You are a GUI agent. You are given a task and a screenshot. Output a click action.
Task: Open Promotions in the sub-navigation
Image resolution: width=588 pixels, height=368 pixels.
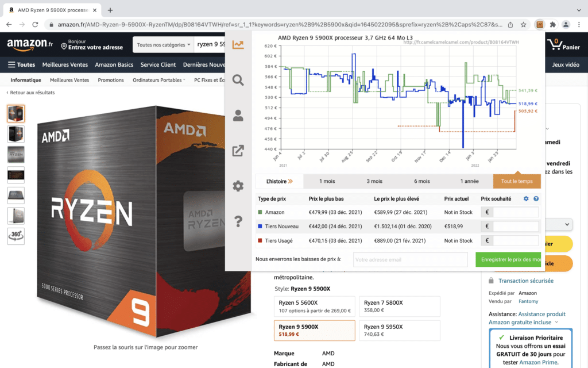tap(111, 80)
